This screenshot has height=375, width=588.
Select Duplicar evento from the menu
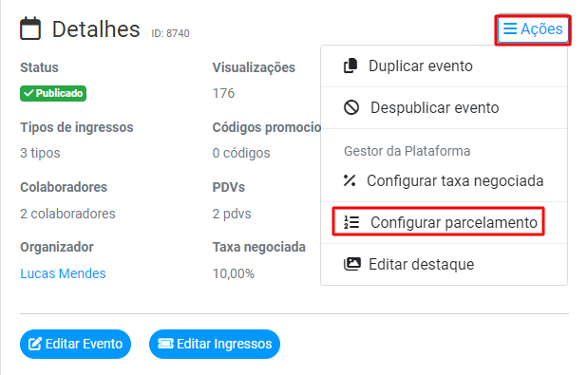[x=444, y=66]
